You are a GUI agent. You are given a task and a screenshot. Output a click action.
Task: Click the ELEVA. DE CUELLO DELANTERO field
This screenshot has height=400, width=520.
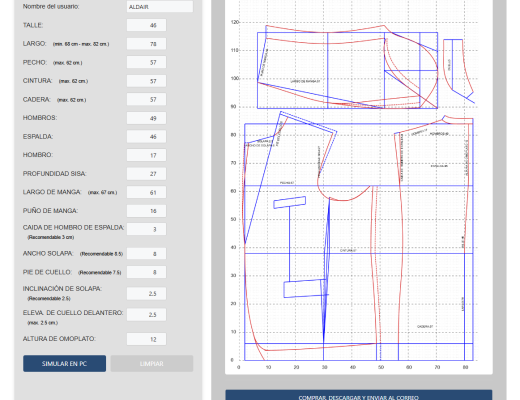146,315
